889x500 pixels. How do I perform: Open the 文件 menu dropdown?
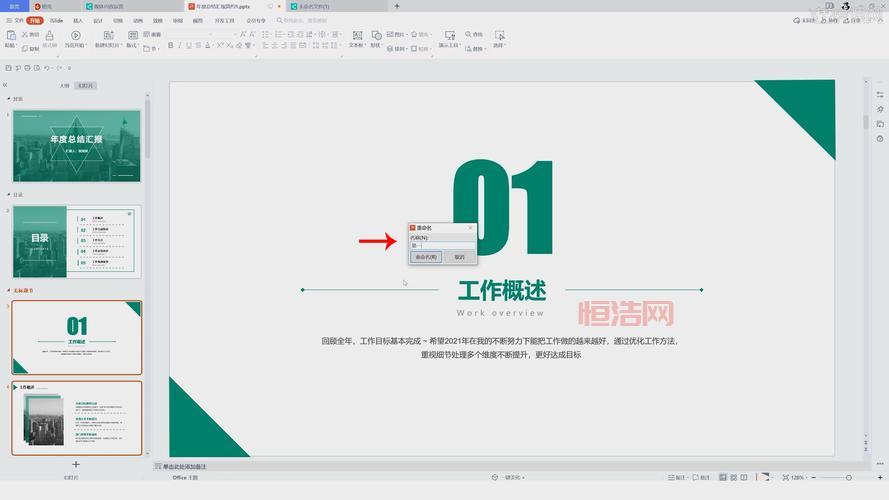point(15,20)
